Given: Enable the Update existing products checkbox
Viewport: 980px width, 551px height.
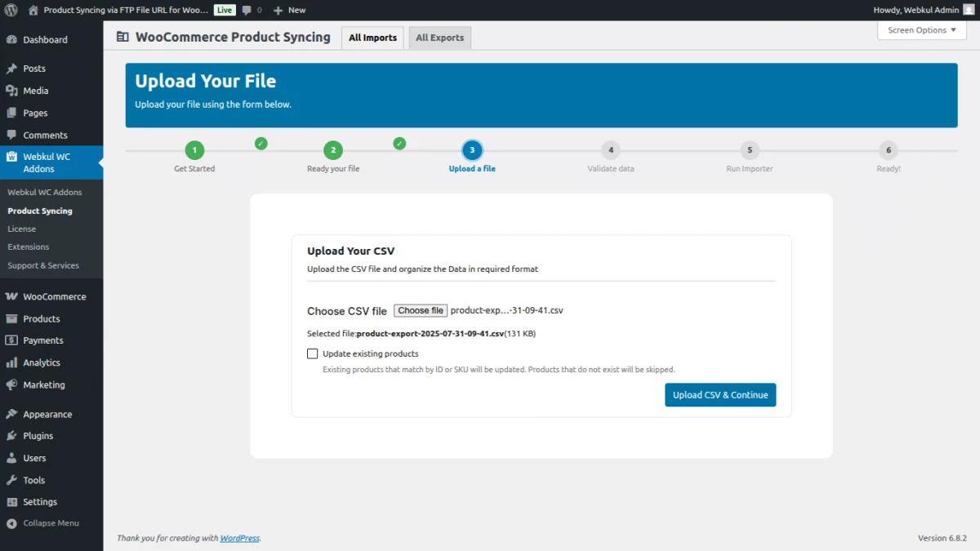Looking at the screenshot, I should pyautogui.click(x=313, y=353).
